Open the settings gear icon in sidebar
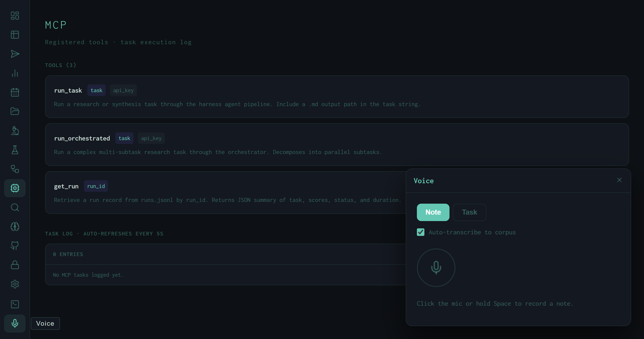 pyautogui.click(x=15, y=284)
